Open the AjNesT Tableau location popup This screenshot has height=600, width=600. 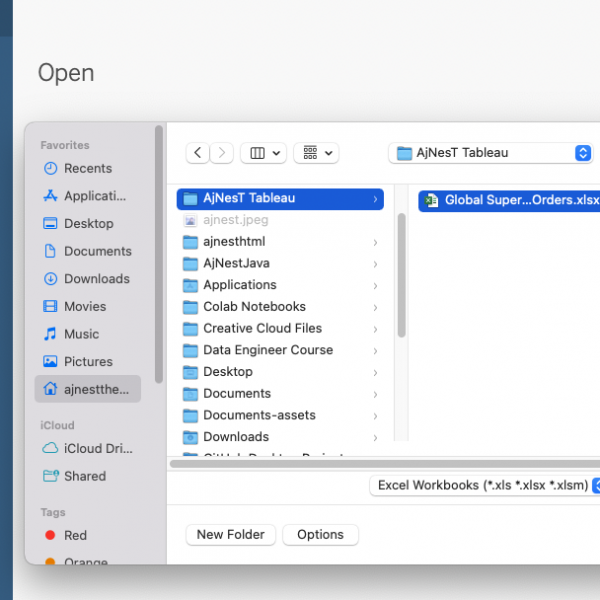[493, 153]
